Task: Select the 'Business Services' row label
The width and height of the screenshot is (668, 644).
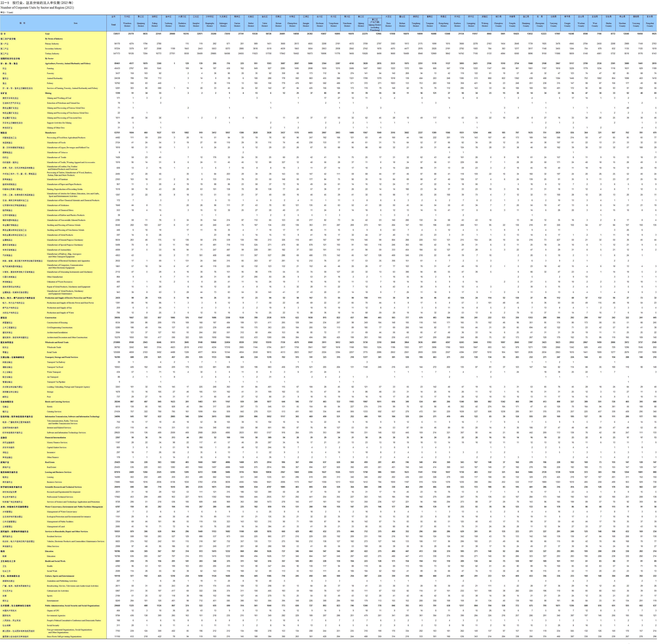Action: [54, 482]
